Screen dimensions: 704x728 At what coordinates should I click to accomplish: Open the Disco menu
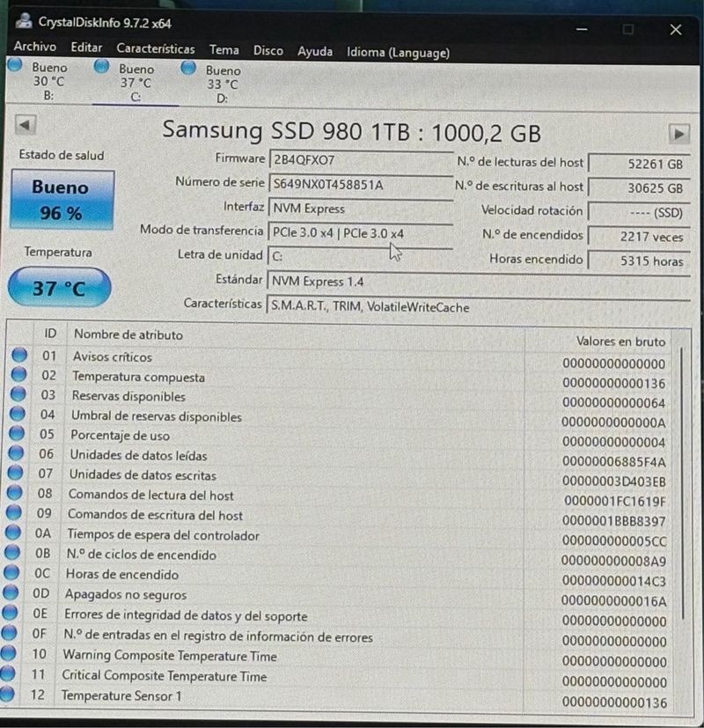coord(268,50)
